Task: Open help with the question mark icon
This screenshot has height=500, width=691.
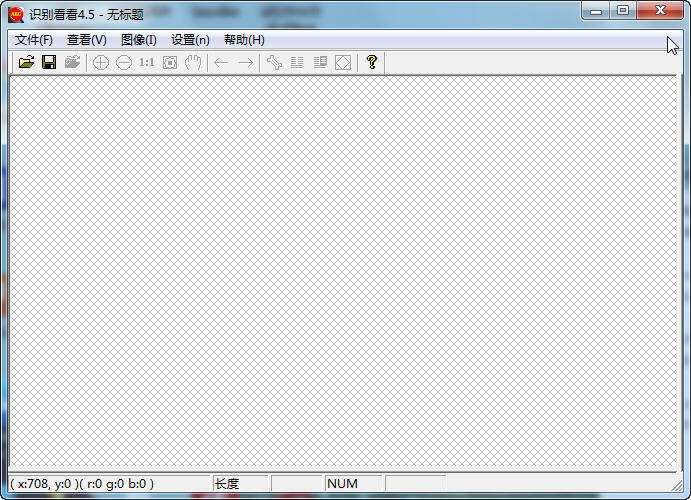Action: 372,62
